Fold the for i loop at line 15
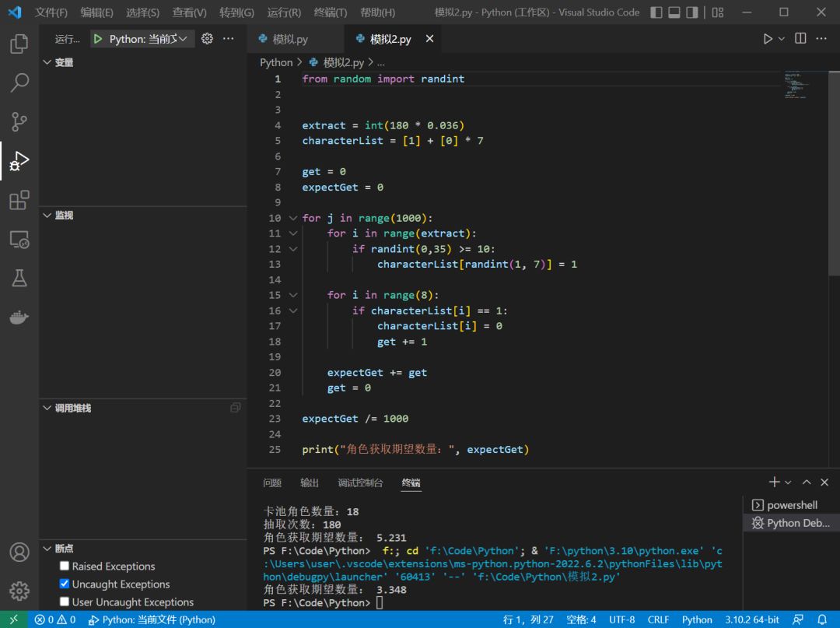840x628 pixels. [x=293, y=295]
